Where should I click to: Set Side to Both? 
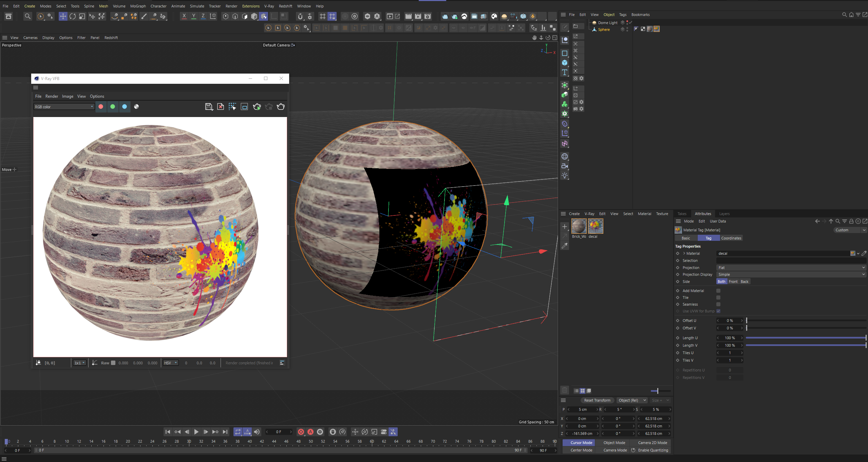coord(721,282)
